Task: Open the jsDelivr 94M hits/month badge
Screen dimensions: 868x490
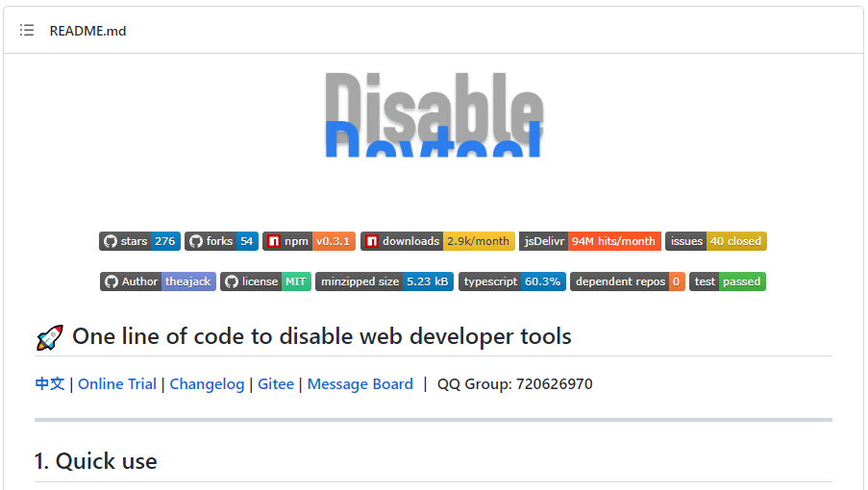Action: tap(590, 241)
